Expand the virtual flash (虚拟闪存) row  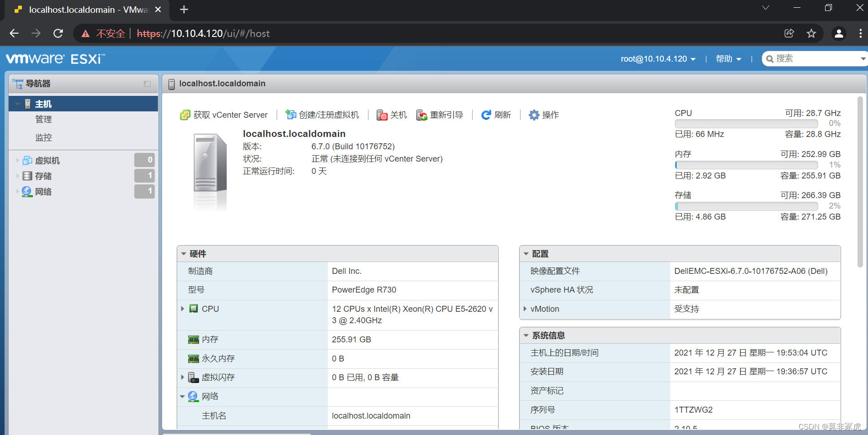tap(183, 377)
